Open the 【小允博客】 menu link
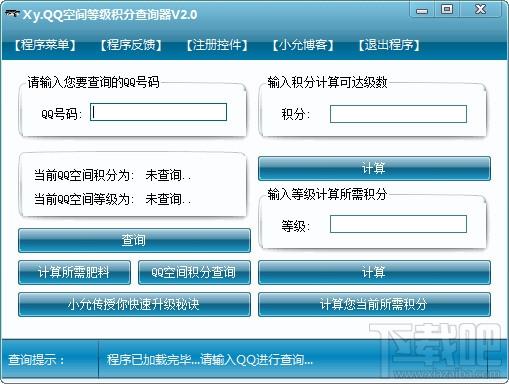 pyautogui.click(x=303, y=45)
